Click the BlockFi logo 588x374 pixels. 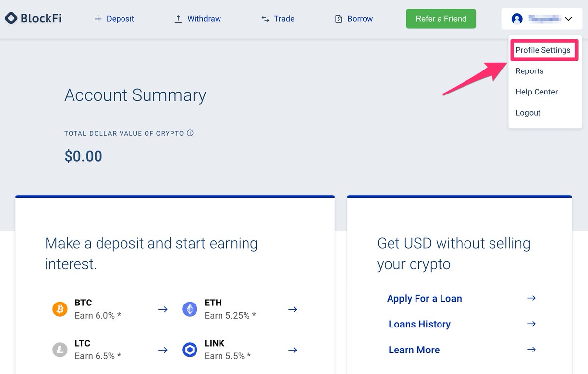point(33,19)
